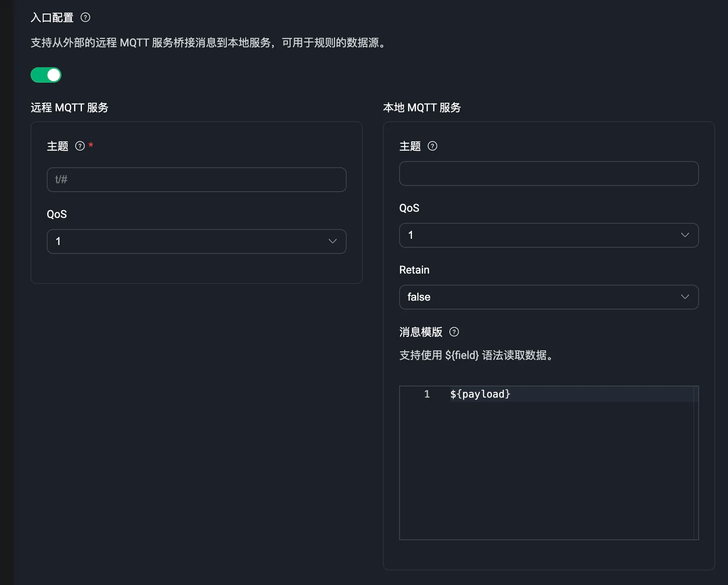Click the 支持使用 ${field} 语法读取数据 hint

pos(476,355)
